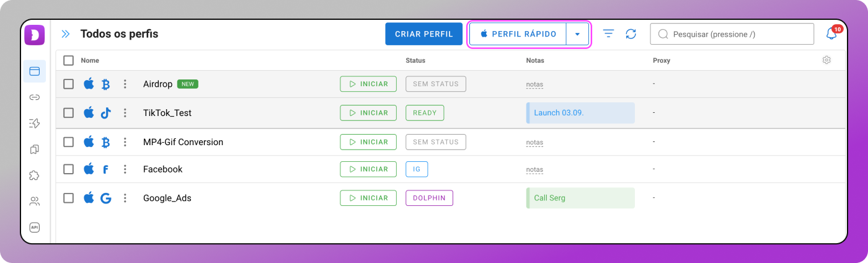This screenshot has height=263, width=868.
Task: Expand the Perfil Rápido dropdown arrow
Action: pos(577,34)
